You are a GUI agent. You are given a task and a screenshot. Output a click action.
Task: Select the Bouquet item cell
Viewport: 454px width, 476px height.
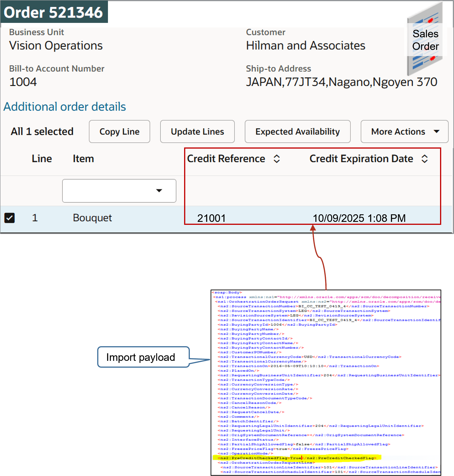[92, 218]
